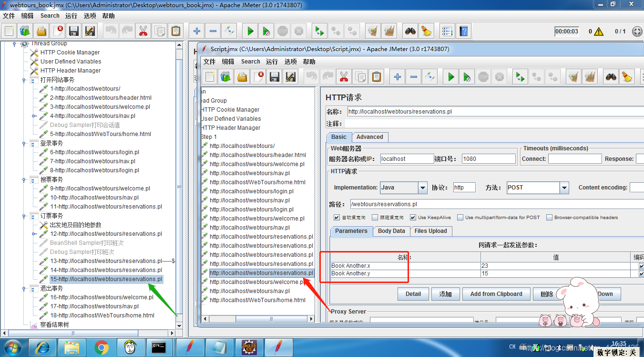The width and height of the screenshot is (644, 357).
Task: Open the 方法 POST method dropdown
Action: (564, 188)
